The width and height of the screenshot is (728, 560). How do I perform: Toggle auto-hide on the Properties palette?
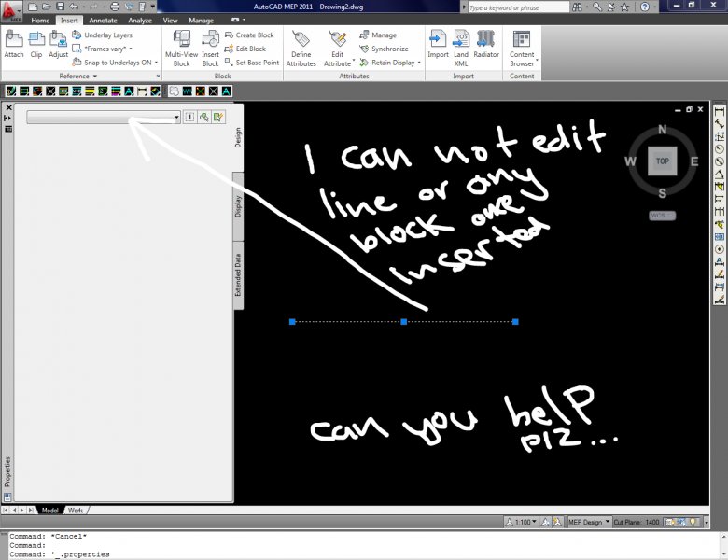7,119
